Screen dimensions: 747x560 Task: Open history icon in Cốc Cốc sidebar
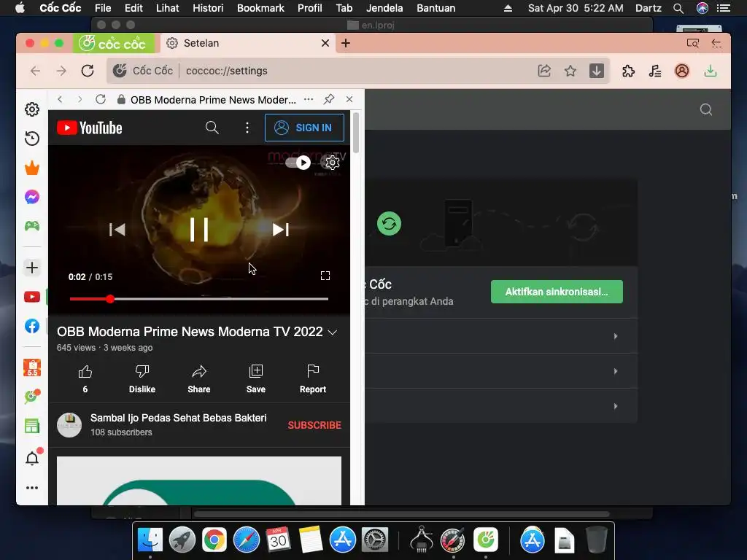click(x=32, y=139)
